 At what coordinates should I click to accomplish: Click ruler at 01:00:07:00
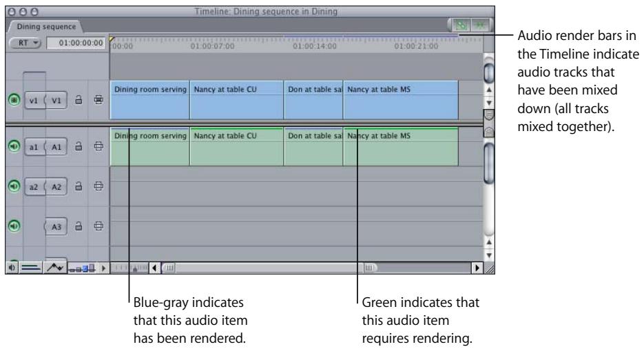click(x=212, y=46)
